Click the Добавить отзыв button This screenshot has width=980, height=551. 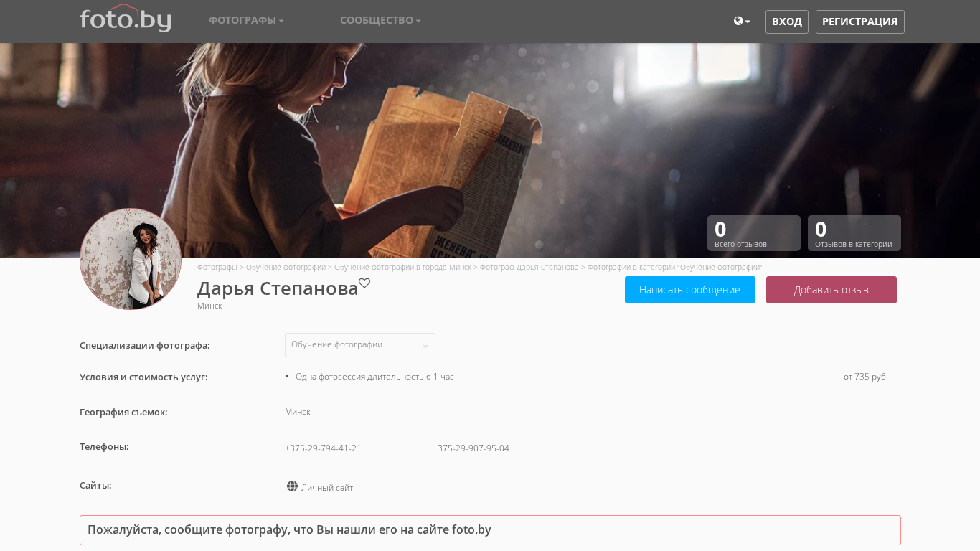pos(831,290)
